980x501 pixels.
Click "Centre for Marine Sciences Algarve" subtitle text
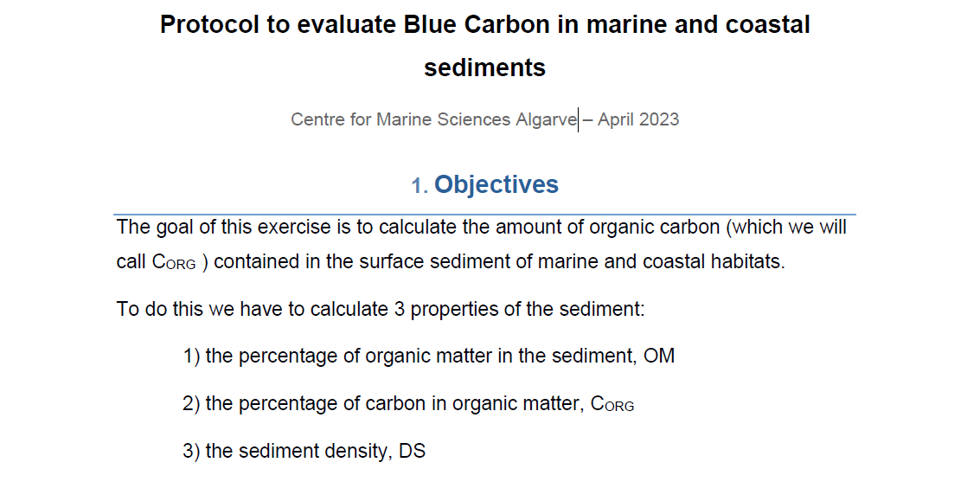(432, 119)
